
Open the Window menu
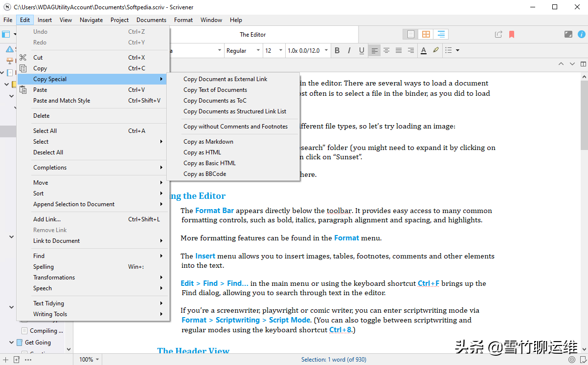(211, 20)
